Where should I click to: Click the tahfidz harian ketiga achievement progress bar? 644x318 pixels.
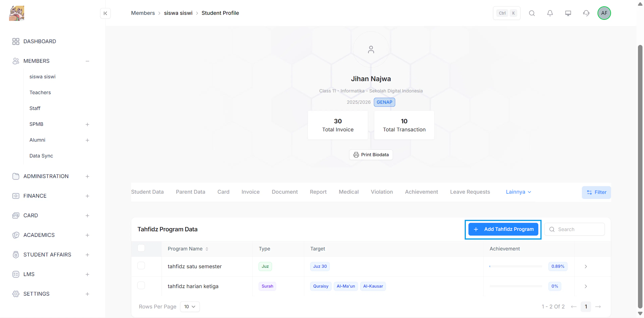coord(516,286)
